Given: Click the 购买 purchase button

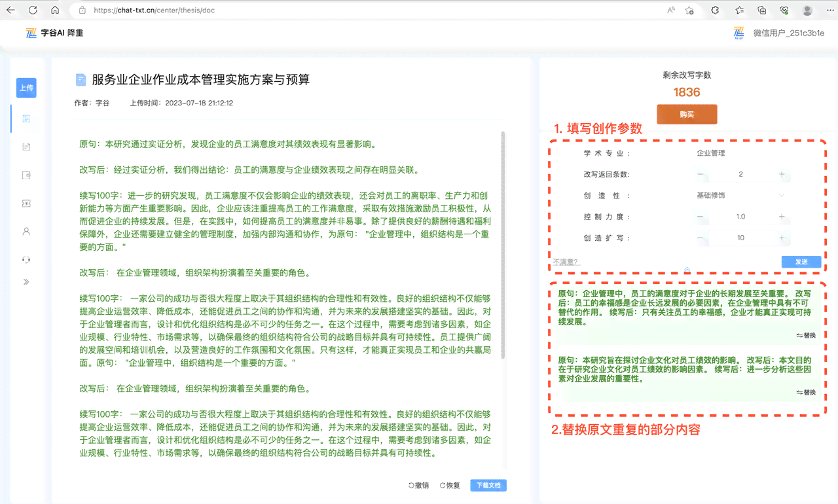Looking at the screenshot, I should pos(687,114).
